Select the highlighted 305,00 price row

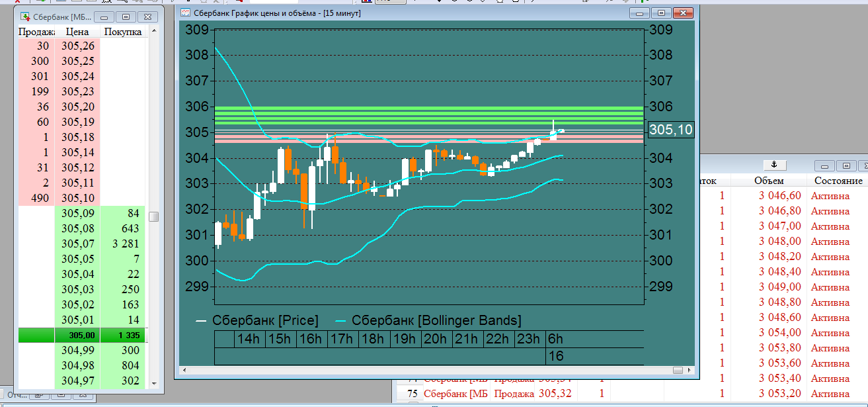tap(82, 335)
